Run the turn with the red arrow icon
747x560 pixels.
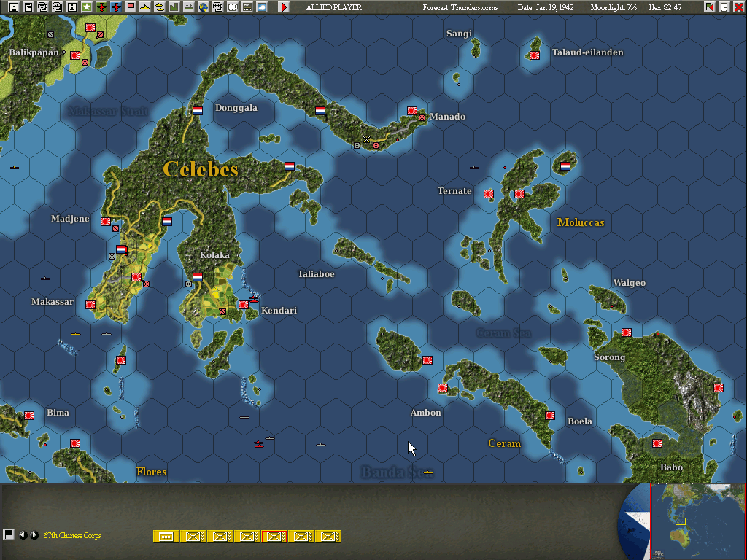[x=284, y=7]
